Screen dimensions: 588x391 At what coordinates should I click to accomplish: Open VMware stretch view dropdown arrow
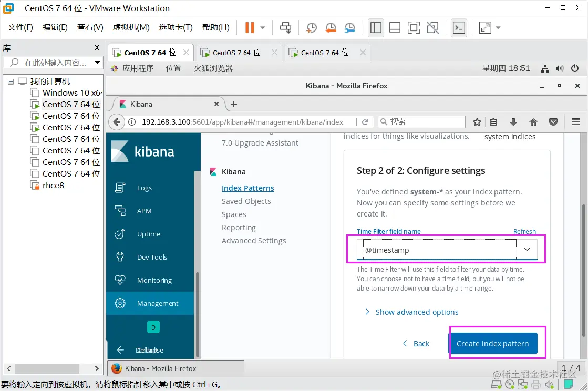coord(498,27)
